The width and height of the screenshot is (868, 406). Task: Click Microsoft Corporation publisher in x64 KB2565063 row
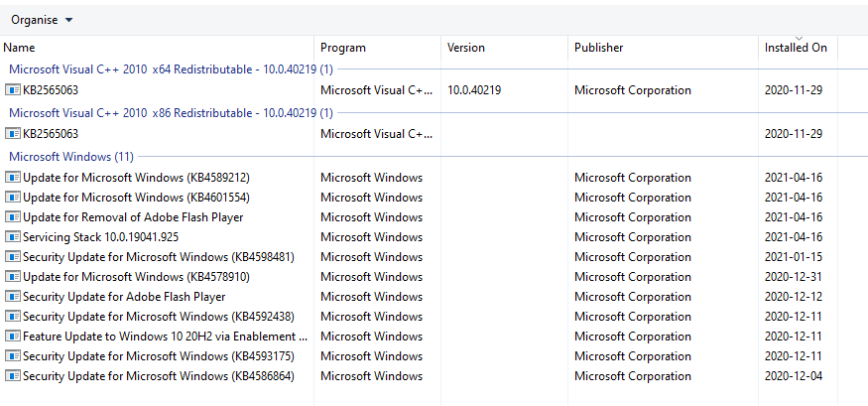633,89
